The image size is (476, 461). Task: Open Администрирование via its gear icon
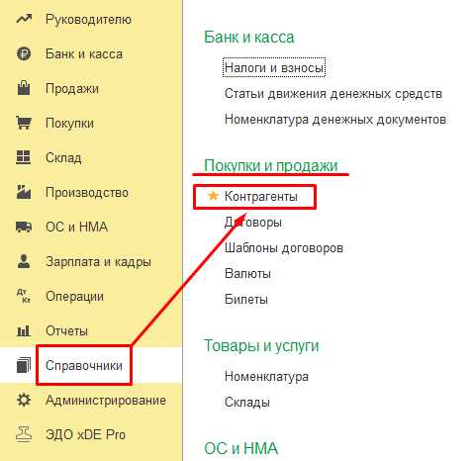[x=24, y=400]
